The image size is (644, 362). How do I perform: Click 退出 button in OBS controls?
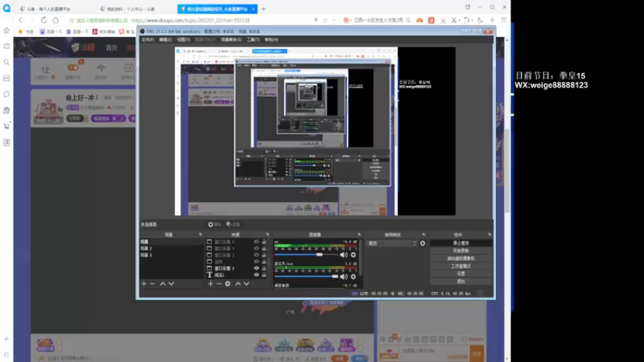pyautogui.click(x=460, y=281)
